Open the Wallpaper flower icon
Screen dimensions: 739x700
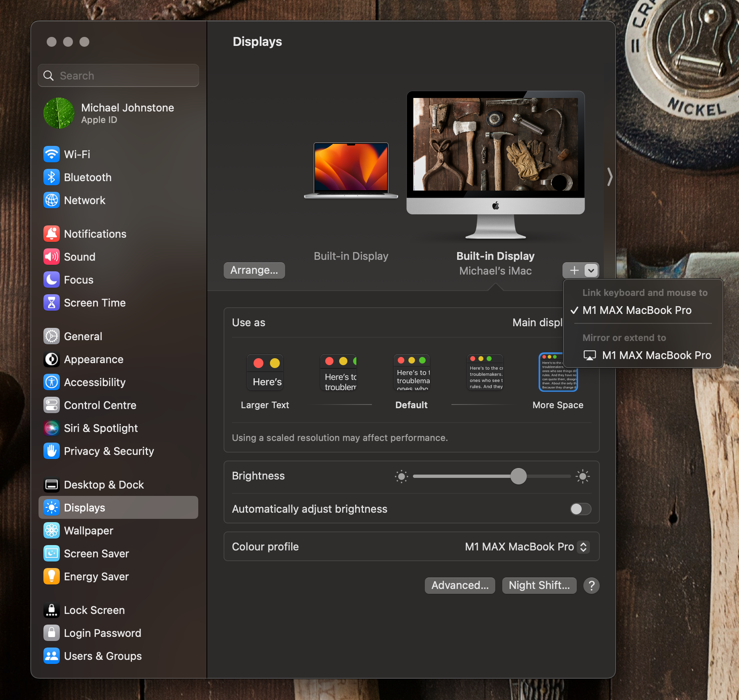(52, 531)
